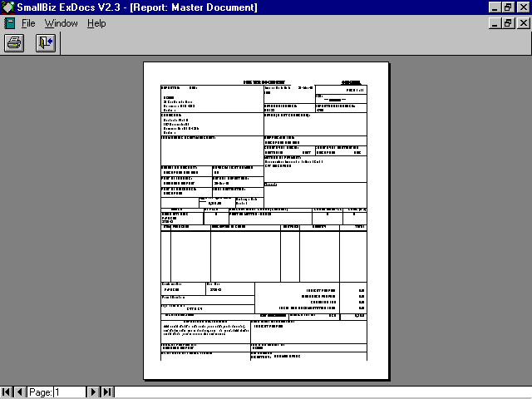Close the SmallBiz ExDocs application window
This screenshot has width=532, height=399.
(523, 7)
